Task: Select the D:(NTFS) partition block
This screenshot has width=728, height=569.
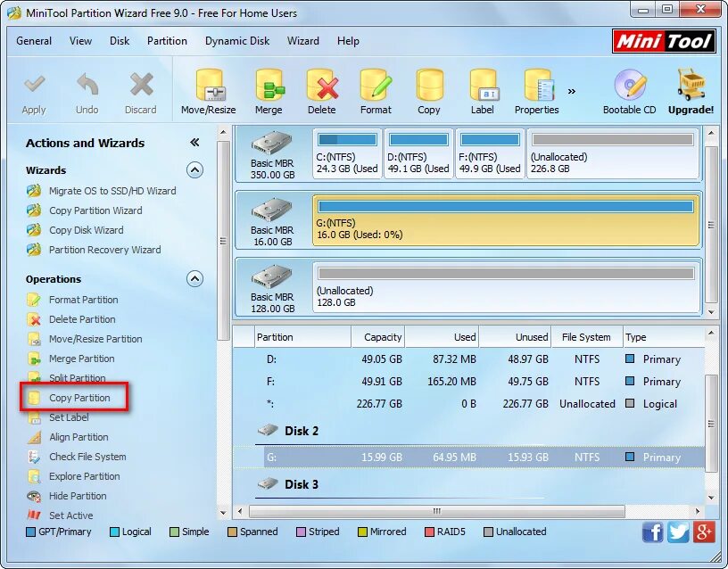Action: (418, 153)
